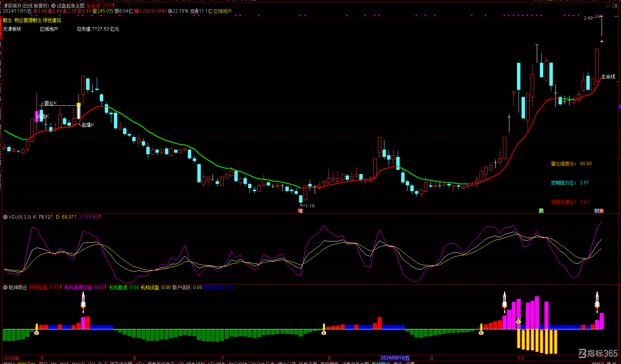Click the 天津板块 sector label

click(12, 29)
